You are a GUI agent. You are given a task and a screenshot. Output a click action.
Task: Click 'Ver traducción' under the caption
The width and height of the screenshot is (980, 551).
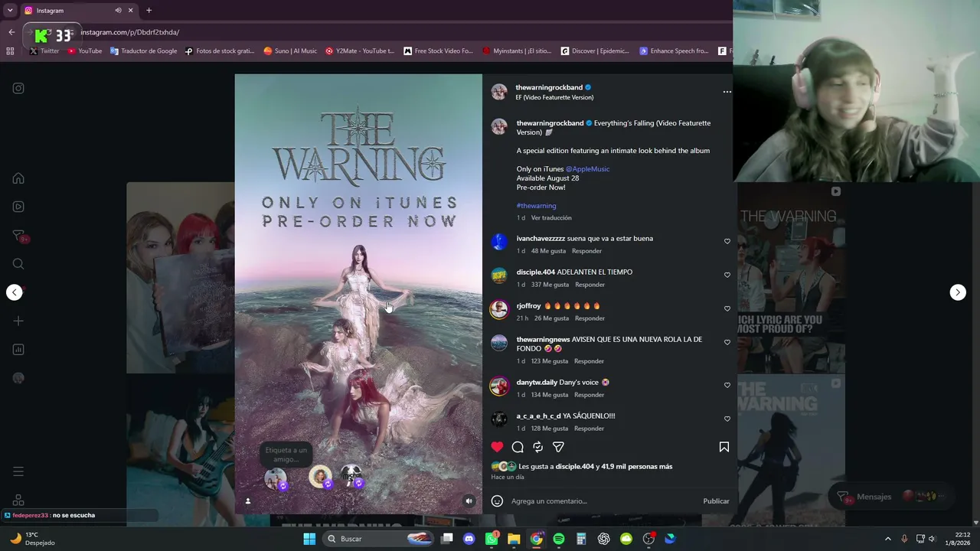pos(551,218)
